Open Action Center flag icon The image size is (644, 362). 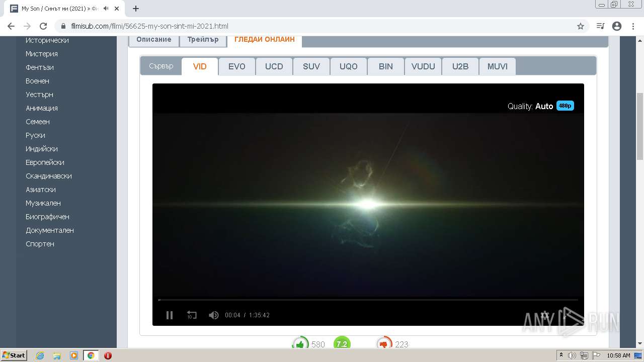[x=596, y=355]
